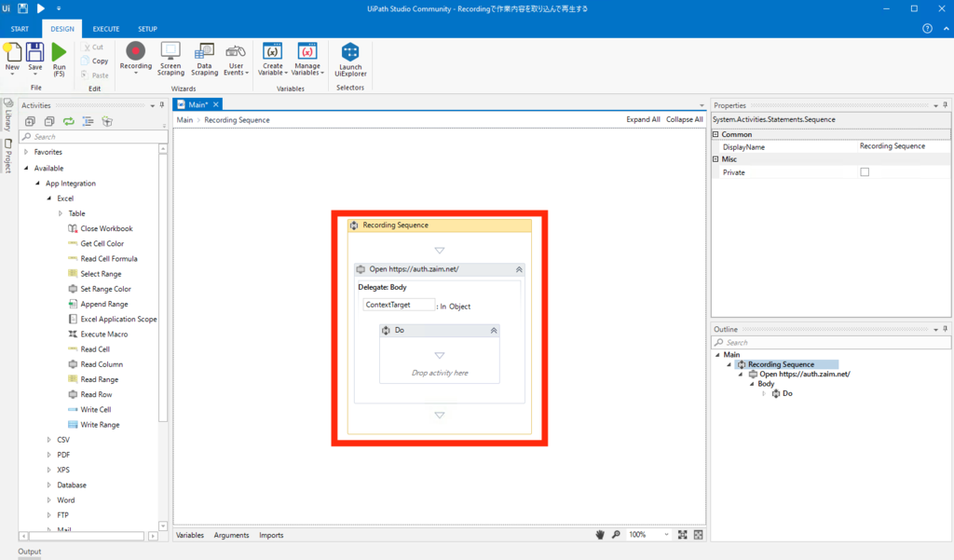Click the manage packages icon in Activities
The height and width of the screenshot is (560, 954).
107,121
